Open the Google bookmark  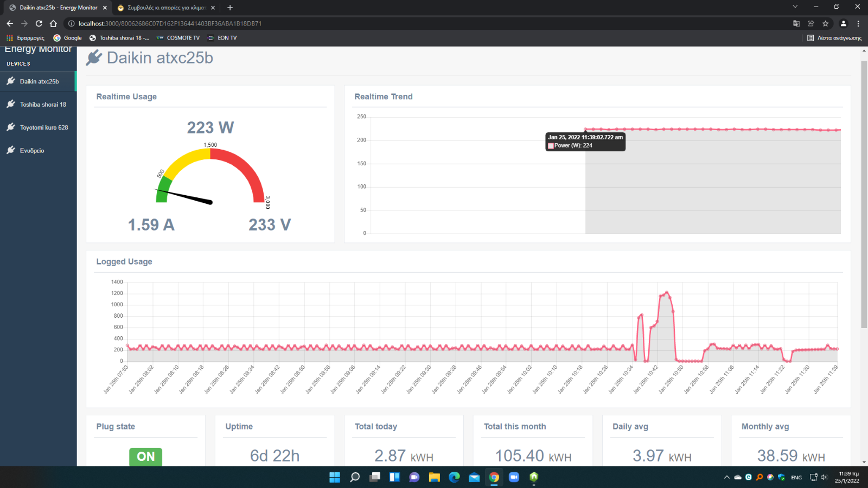click(68, 38)
